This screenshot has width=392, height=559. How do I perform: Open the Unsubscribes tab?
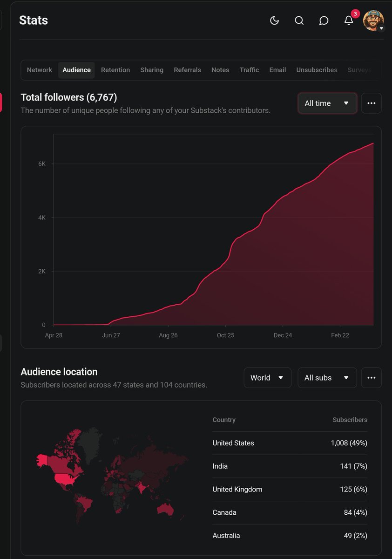(317, 70)
